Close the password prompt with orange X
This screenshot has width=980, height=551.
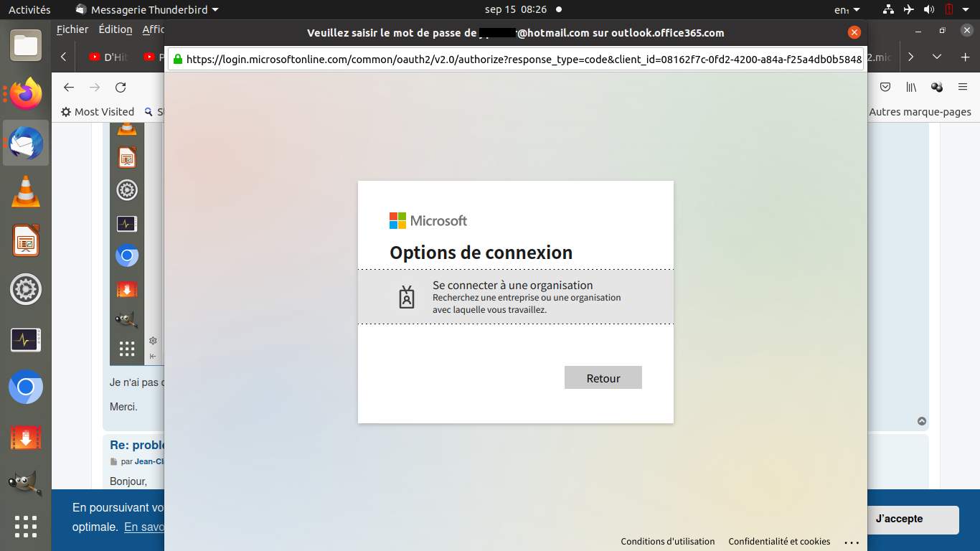[x=854, y=32]
